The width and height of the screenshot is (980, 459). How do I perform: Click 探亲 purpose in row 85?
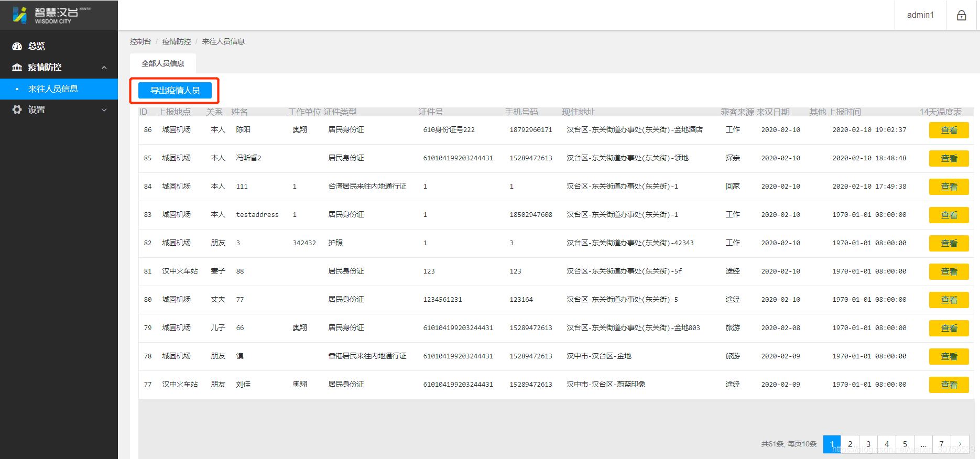point(733,158)
